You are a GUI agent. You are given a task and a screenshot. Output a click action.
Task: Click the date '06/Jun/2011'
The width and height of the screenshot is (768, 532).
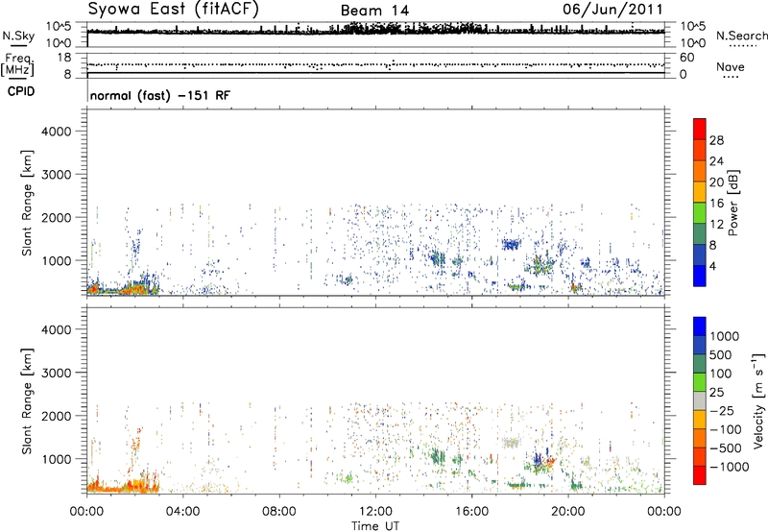click(612, 10)
